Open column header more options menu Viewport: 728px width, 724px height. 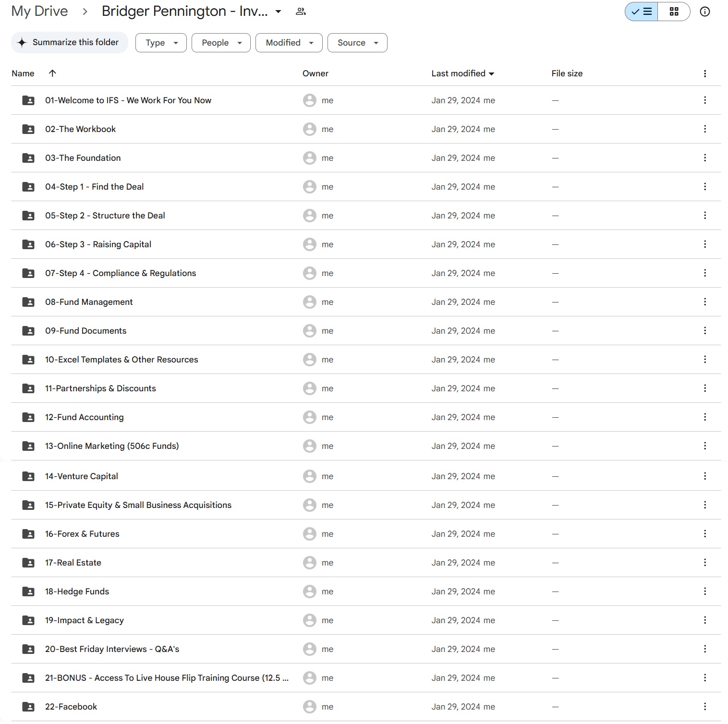tap(704, 73)
